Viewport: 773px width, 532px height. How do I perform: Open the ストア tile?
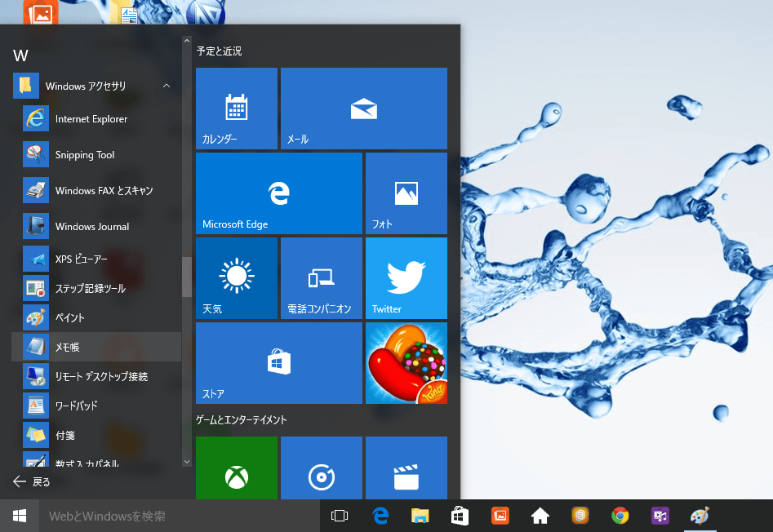[279, 363]
